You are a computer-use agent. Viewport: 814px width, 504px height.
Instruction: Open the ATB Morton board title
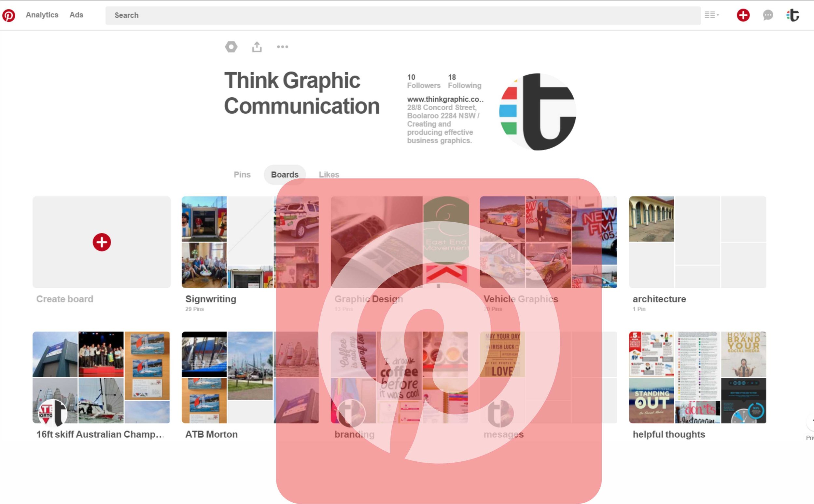click(x=211, y=434)
